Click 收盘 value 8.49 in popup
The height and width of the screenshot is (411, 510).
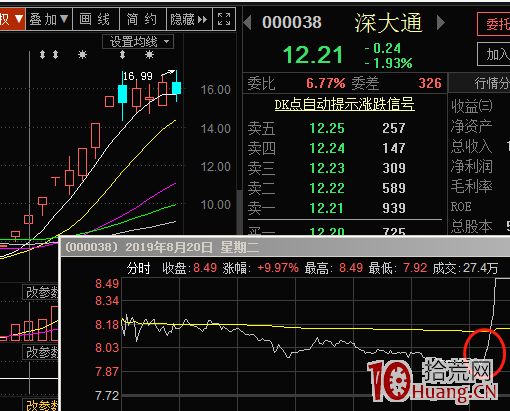tap(205, 268)
